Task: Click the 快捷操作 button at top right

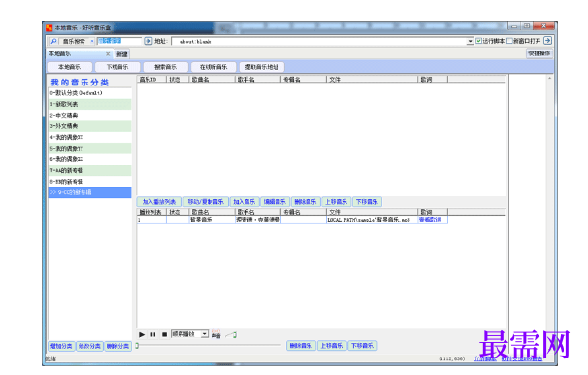Action: coord(539,53)
